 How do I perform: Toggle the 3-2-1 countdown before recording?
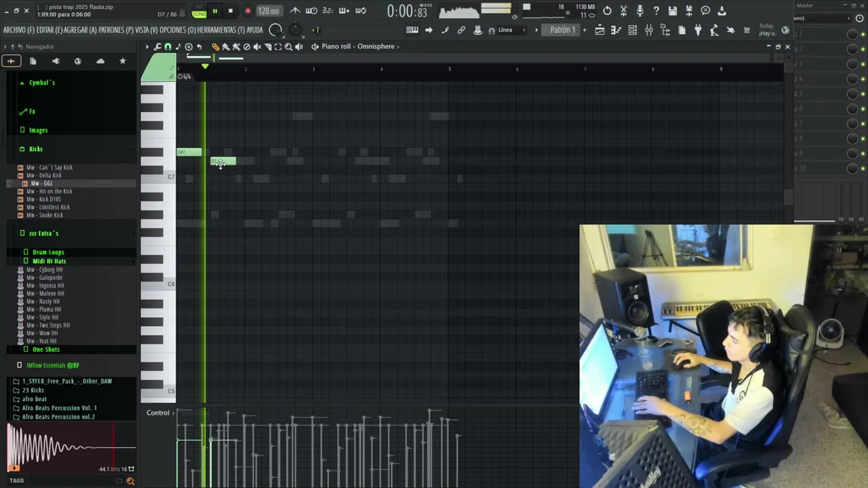click(328, 10)
